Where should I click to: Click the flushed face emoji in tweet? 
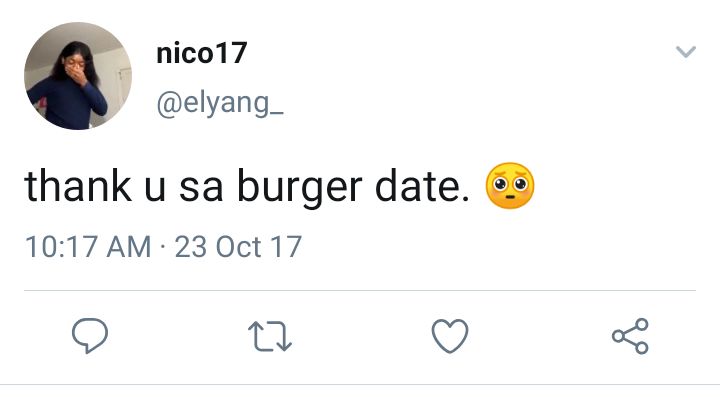pos(510,185)
